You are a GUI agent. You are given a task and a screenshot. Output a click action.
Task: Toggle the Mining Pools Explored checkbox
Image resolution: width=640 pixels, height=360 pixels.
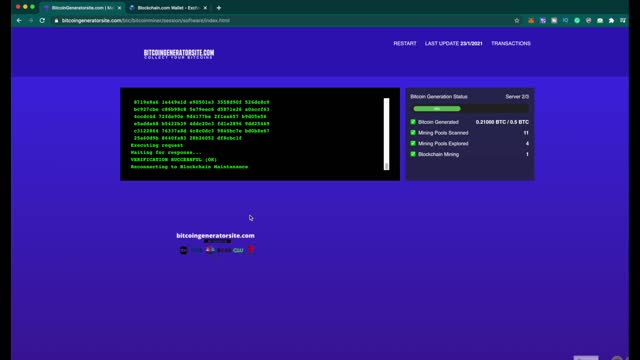(413, 143)
